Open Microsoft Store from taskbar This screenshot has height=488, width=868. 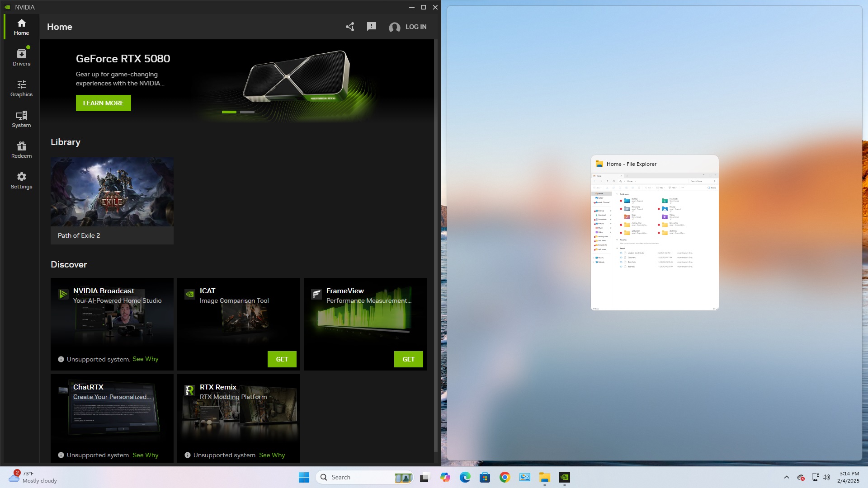[485, 477]
